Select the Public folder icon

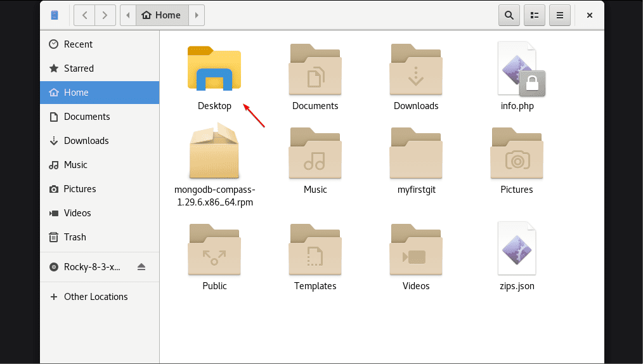pyautogui.click(x=214, y=248)
